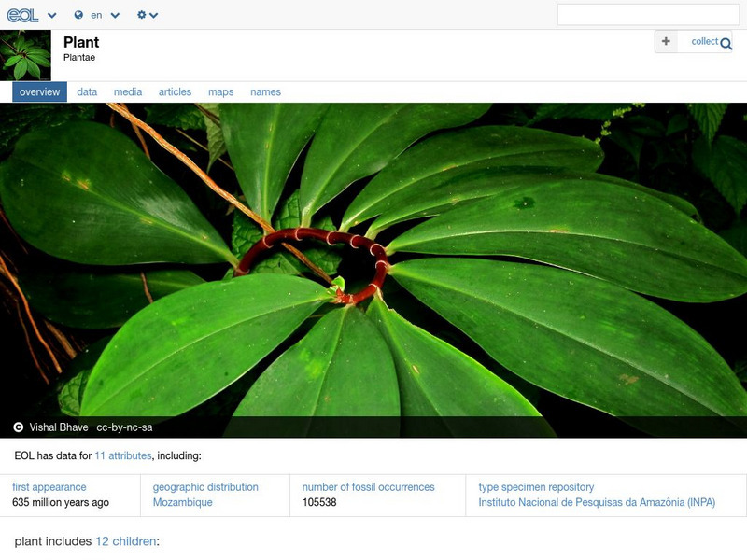Click the '12 children' link
747x560 pixels.
(125, 541)
